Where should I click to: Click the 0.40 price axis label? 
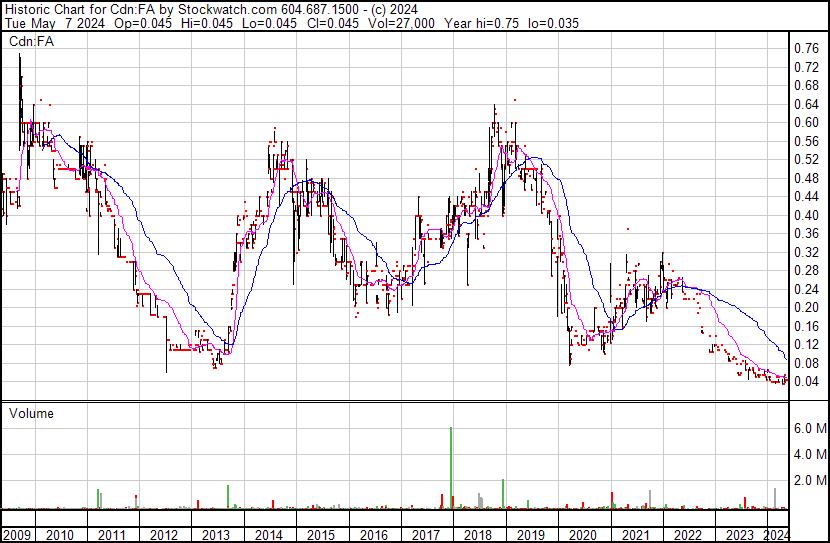click(806, 215)
